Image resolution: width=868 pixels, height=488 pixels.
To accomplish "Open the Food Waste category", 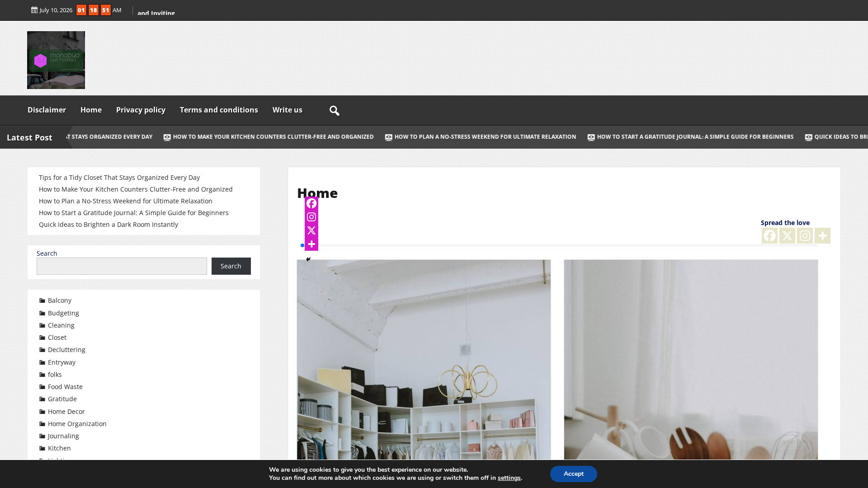I will tap(65, 387).
